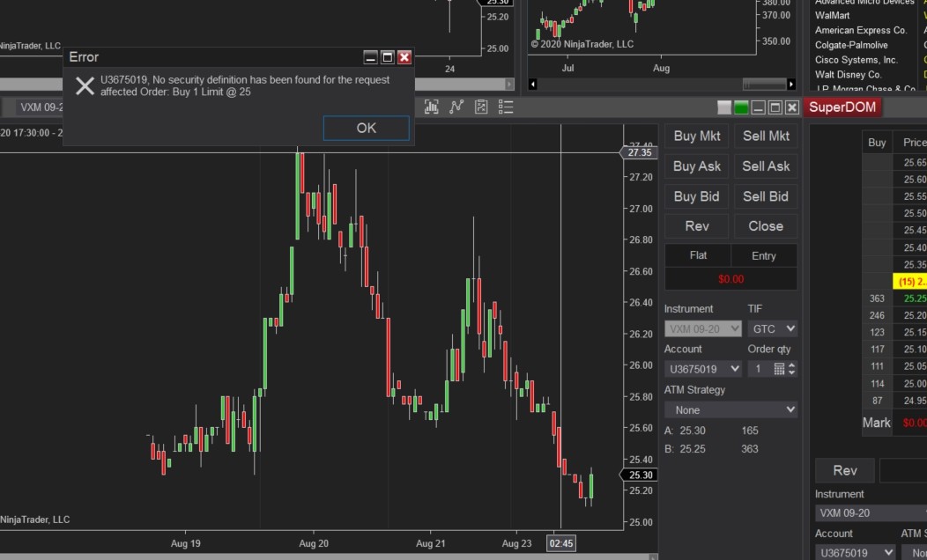Click the Rev button in Chart Trader

tap(697, 226)
